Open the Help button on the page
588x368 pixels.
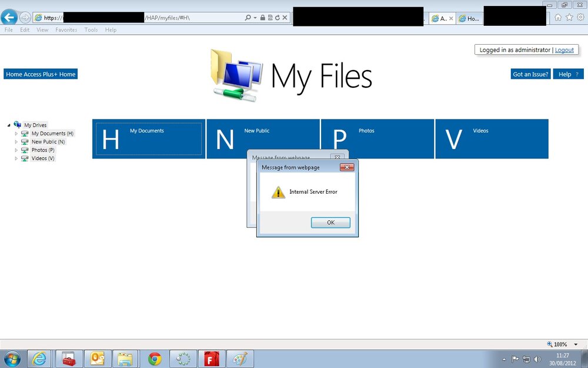pyautogui.click(x=569, y=74)
